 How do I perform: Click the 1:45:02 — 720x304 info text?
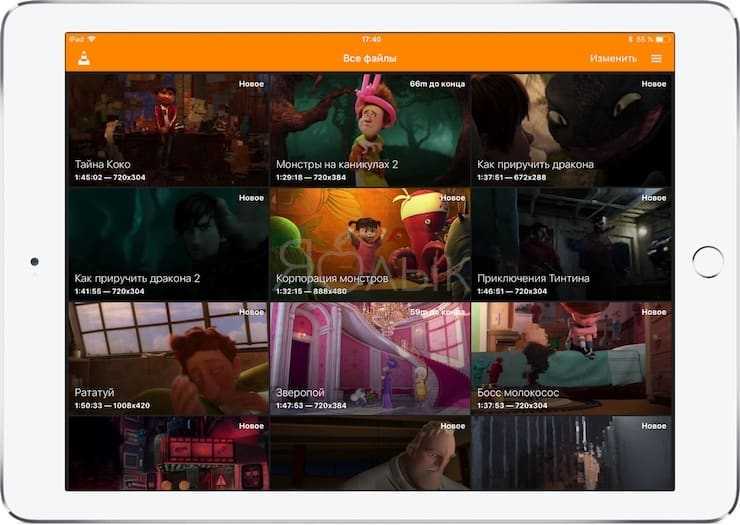coord(110,178)
